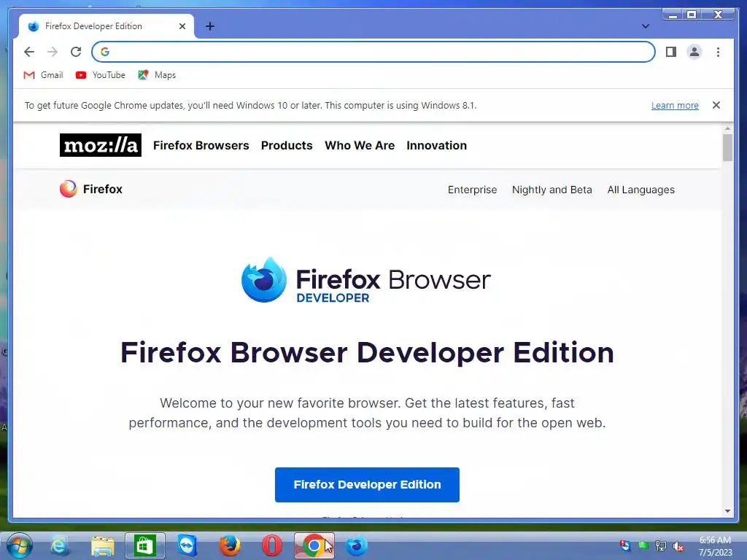Launch Opera from the taskbar

(x=272, y=545)
